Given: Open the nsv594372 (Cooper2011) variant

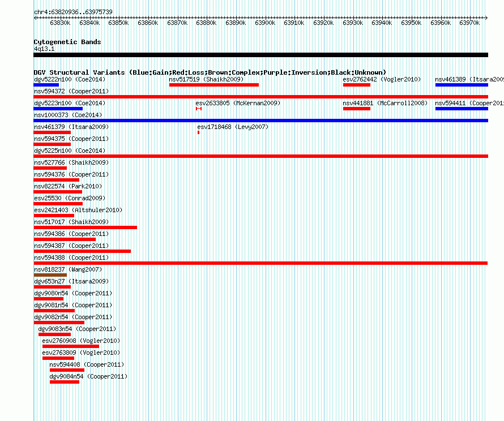Looking at the screenshot, I should (71, 91).
